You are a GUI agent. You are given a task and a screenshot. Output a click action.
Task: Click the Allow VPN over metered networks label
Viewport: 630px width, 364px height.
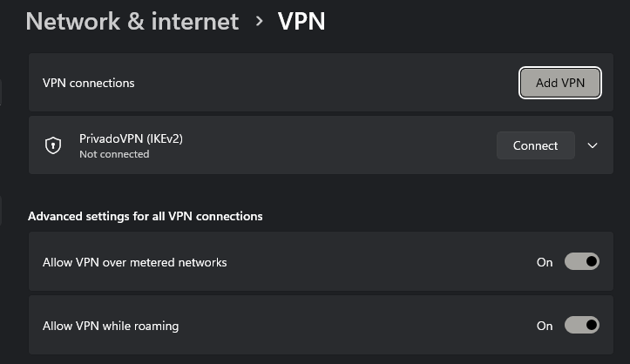[x=135, y=262]
